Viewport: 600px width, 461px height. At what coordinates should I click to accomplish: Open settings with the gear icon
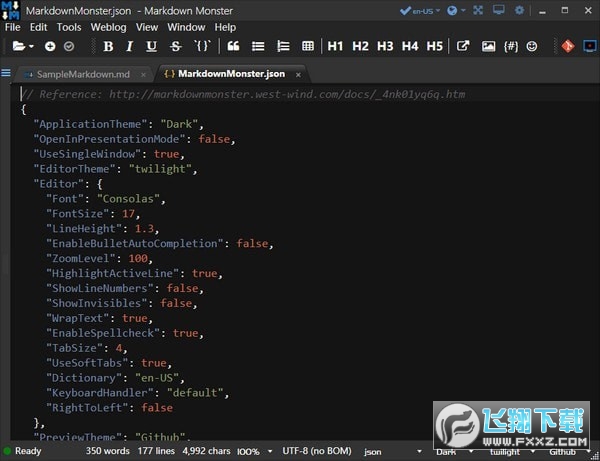click(x=519, y=10)
